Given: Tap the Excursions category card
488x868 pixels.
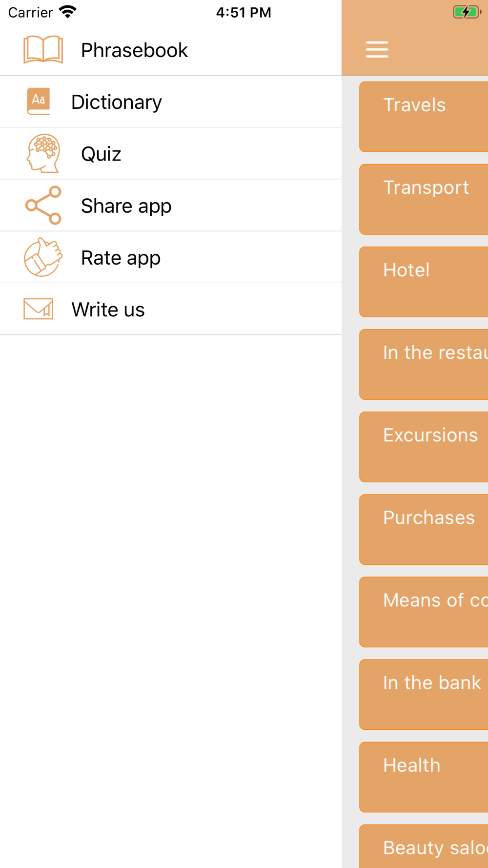Looking at the screenshot, I should [424, 447].
